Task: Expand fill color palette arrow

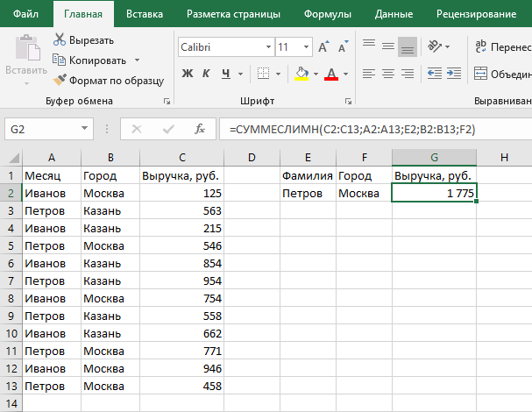Action: tap(316, 74)
